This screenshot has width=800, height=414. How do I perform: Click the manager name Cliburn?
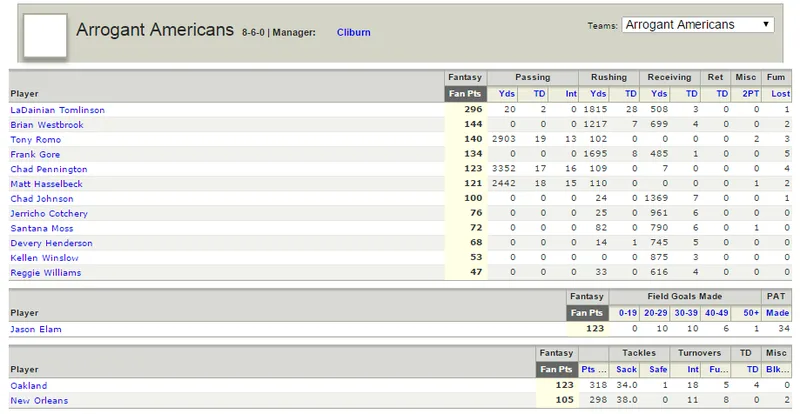[x=354, y=32]
